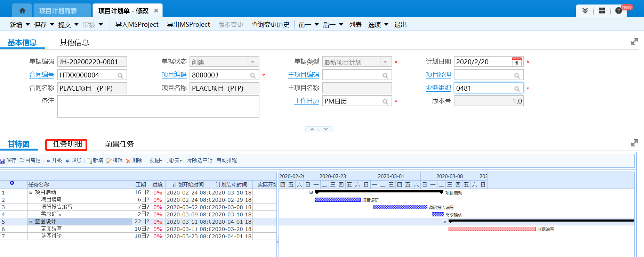Click 查询变更历史
The height and width of the screenshot is (257, 644).
(x=271, y=25)
